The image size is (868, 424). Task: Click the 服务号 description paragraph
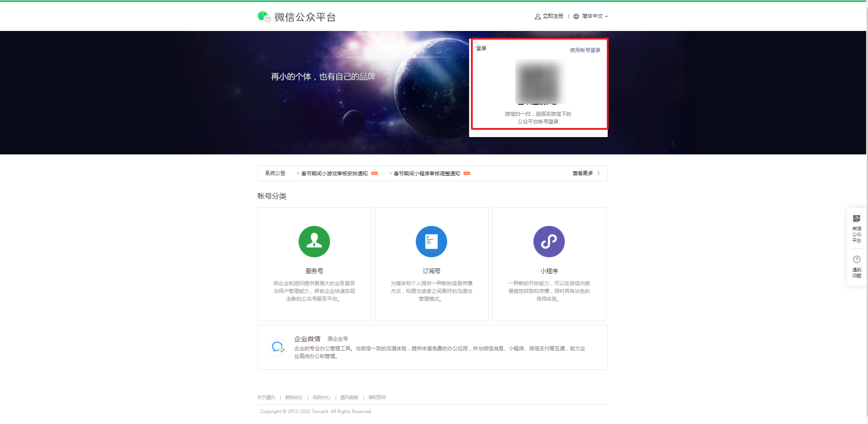click(314, 291)
